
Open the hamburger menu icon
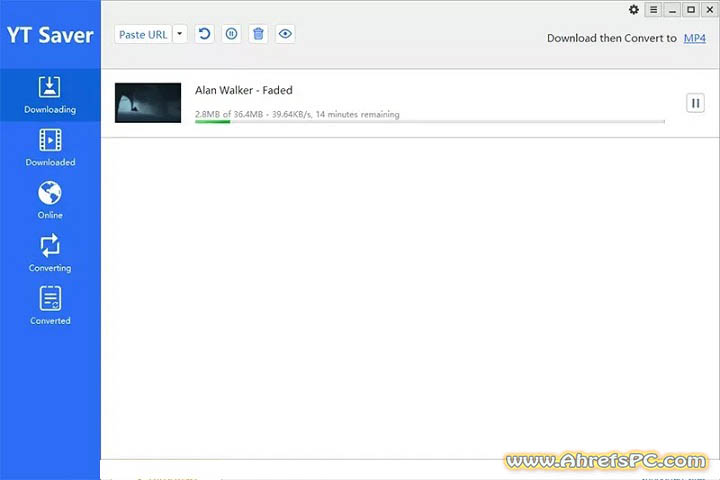pyautogui.click(x=653, y=10)
